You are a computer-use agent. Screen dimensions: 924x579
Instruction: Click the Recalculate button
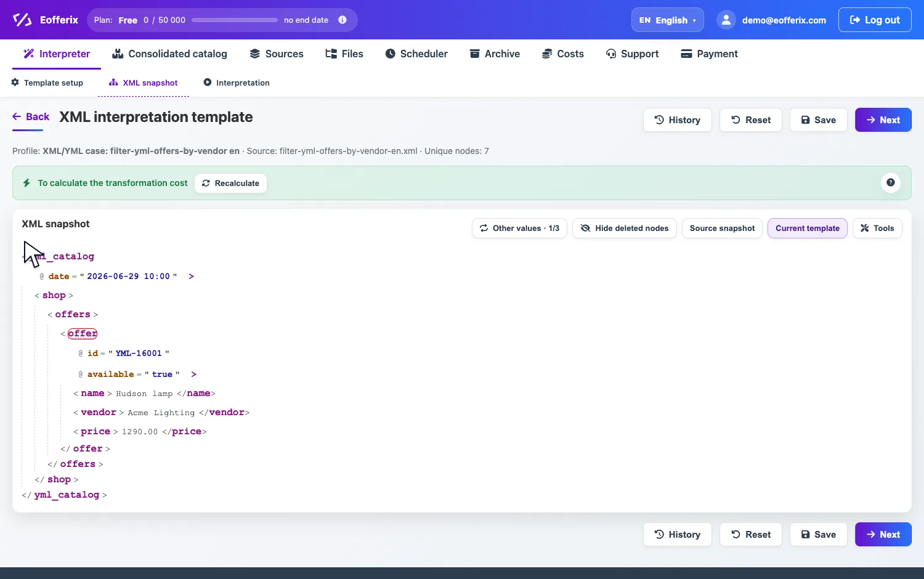click(230, 183)
